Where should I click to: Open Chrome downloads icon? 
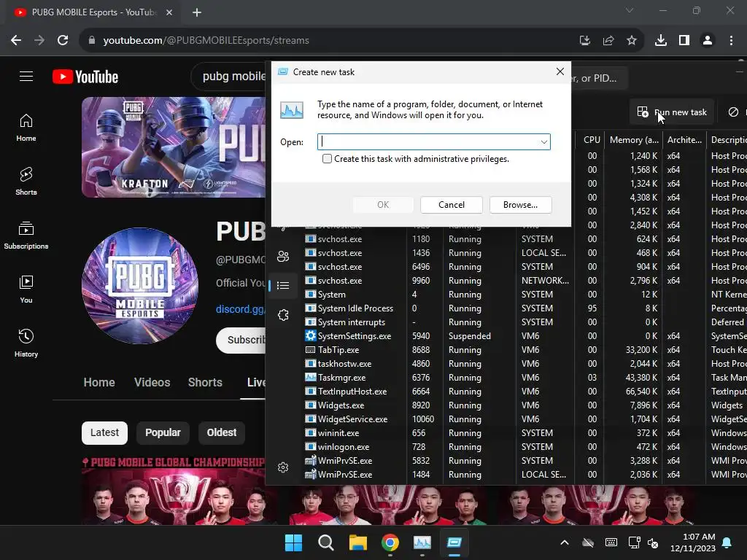(x=661, y=41)
